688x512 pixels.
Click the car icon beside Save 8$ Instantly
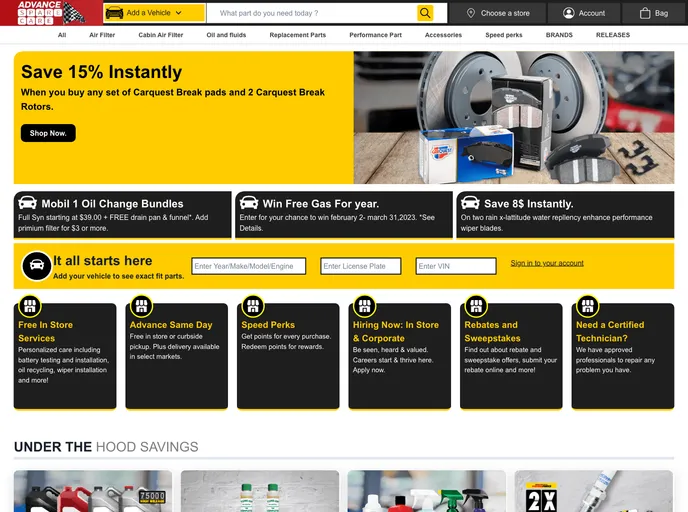click(x=470, y=203)
